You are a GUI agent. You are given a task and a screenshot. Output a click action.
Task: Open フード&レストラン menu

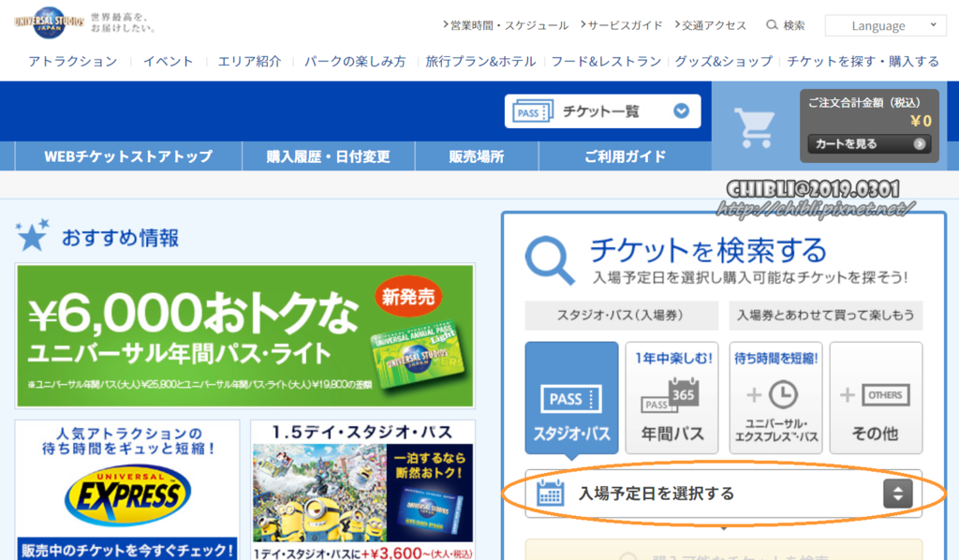pos(606,61)
